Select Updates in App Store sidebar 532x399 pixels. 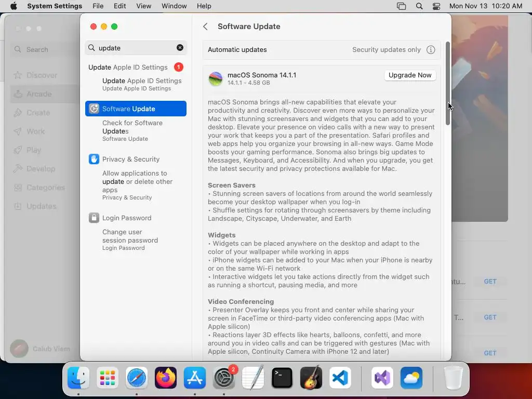coord(42,206)
